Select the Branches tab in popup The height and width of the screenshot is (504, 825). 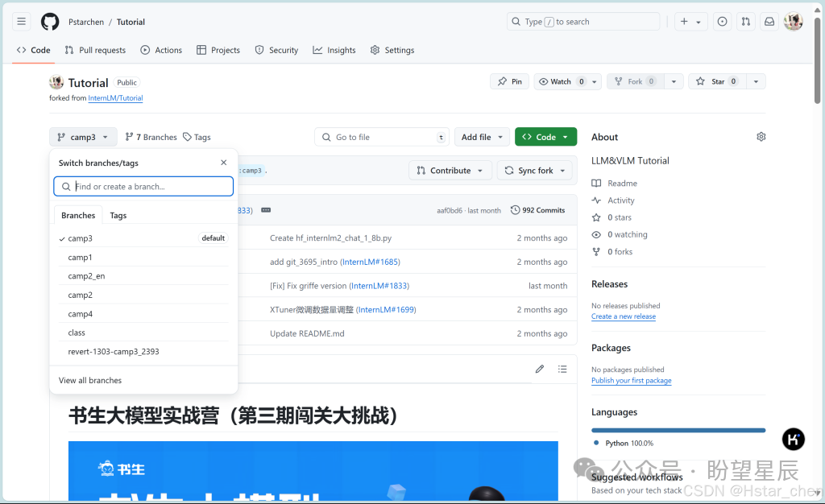(x=78, y=216)
